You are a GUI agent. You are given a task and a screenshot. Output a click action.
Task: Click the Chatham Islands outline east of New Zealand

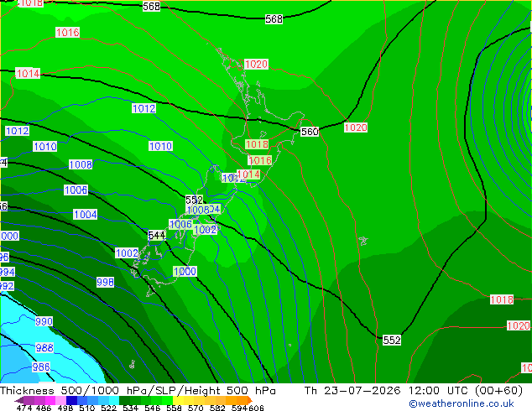pos(363,241)
